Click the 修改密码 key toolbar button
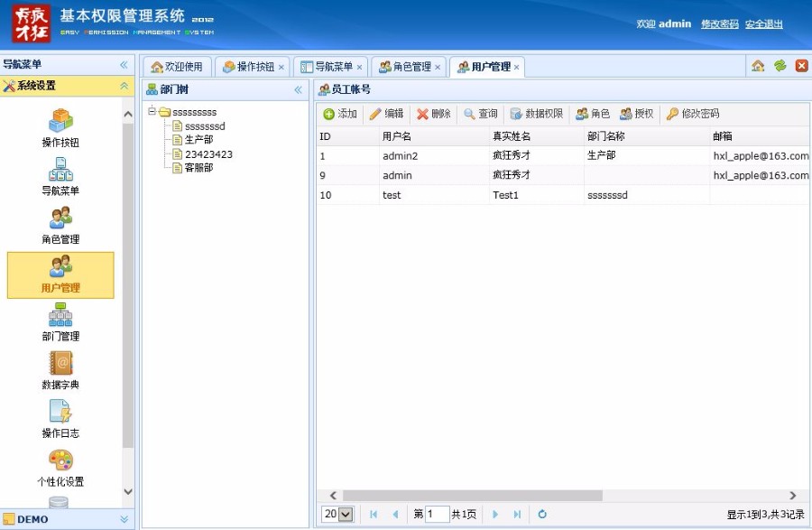 (693, 114)
